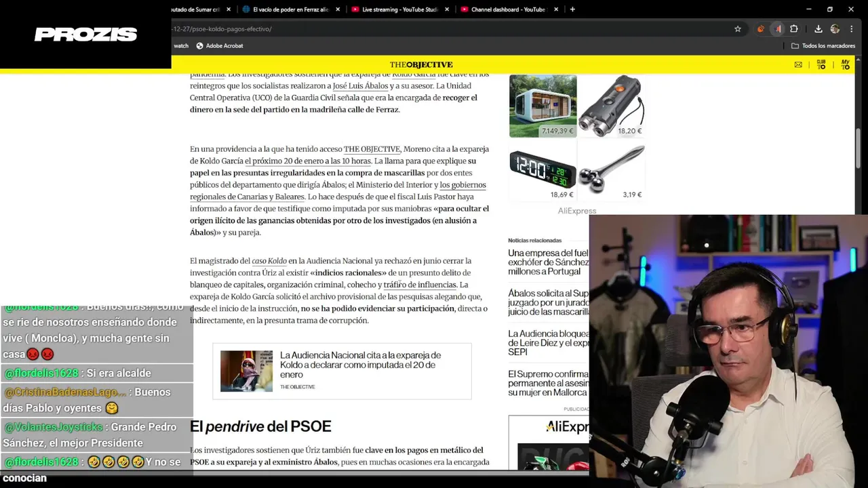The image size is (868, 488).
Task: Open the flashlight ad priced 18,20 €
Action: point(611,106)
